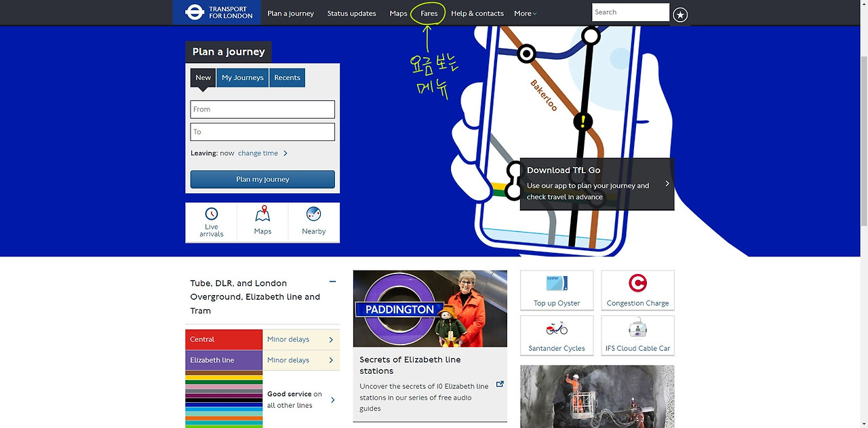Screen dimensions: 868x428
Task: Click the Download TfL Go heading
Action: (564, 170)
